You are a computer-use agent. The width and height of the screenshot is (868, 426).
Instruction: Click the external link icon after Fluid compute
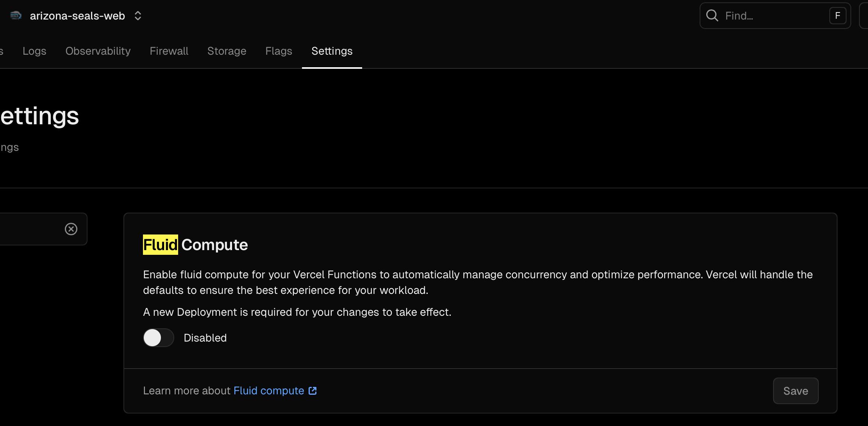click(313, 391)
